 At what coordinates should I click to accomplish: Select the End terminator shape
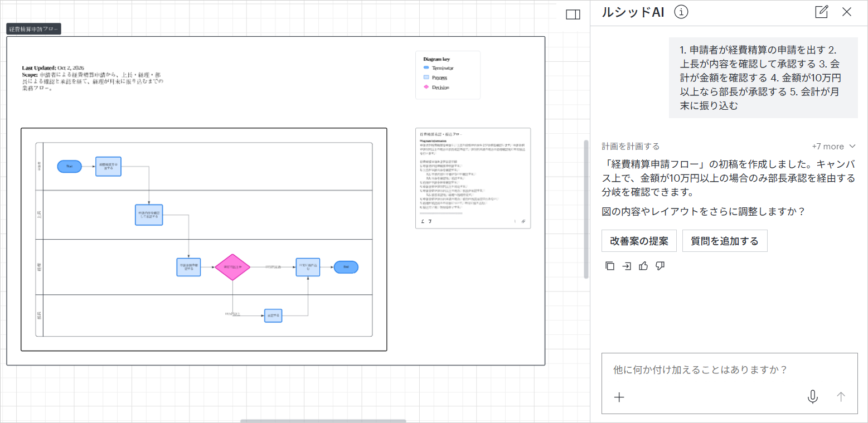(x=346, y=267)
